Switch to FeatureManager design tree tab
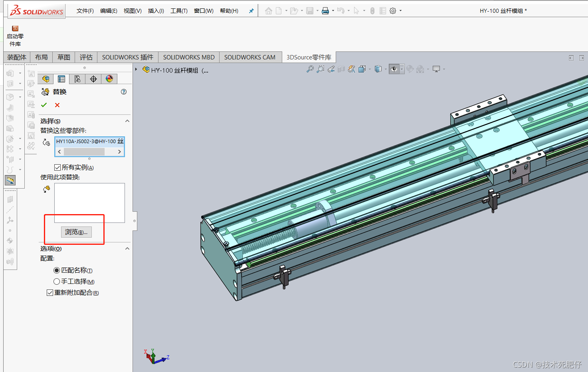Image resolution: width=588 pixels, height=372 pixels. click(x=46, y=79)
